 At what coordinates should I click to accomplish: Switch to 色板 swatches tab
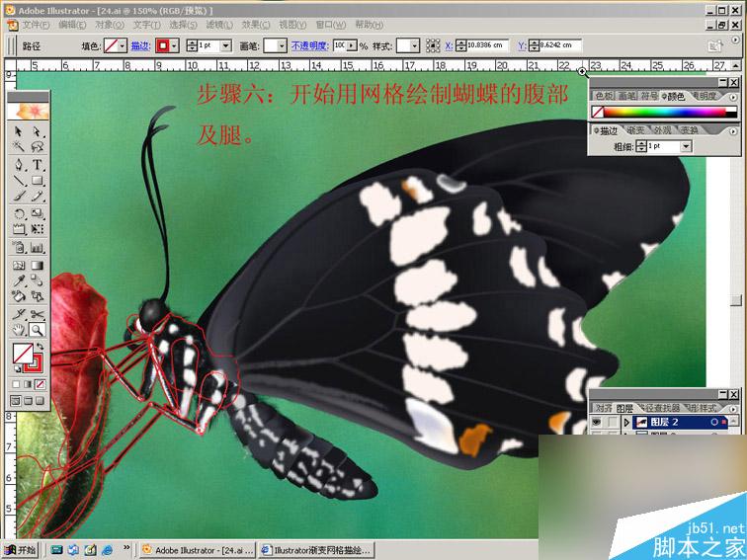(x=604, y=96)
